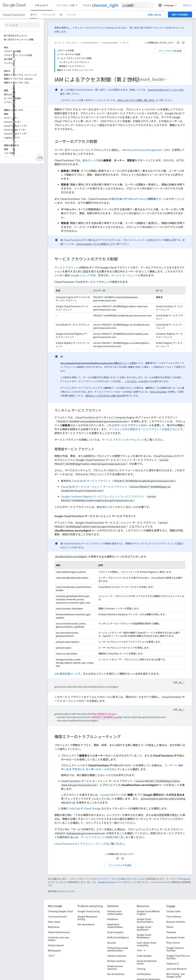
Task: Open the テクノロジー分野 dropdown menu
Action: tap(67, 5)
